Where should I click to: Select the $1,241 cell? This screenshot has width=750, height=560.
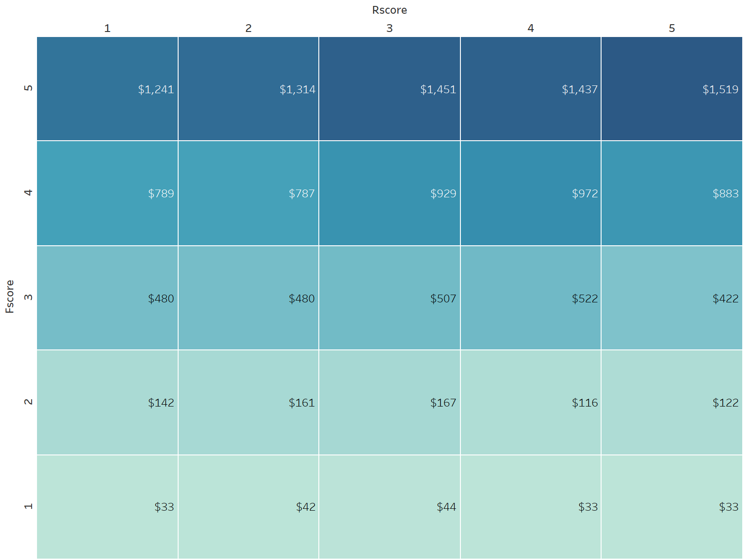tap(107, 89)
